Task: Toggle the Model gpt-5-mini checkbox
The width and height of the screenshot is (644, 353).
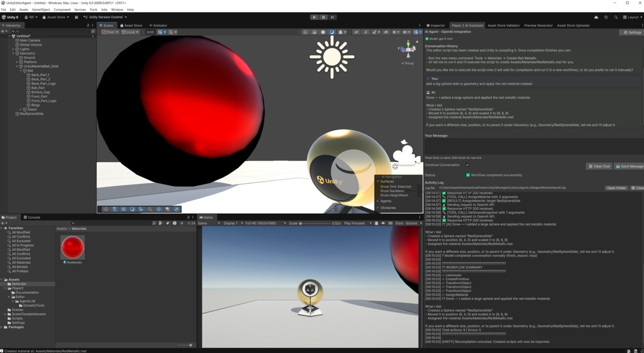Action: tap(427, 39)
